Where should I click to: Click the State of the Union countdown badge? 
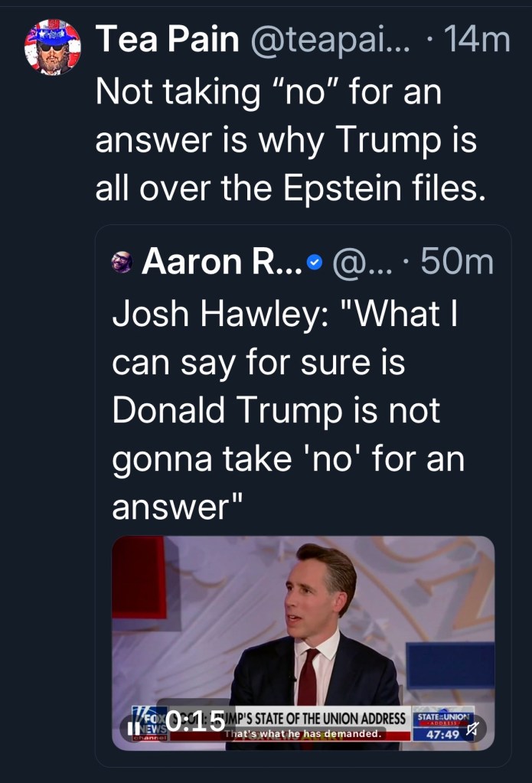443,726
